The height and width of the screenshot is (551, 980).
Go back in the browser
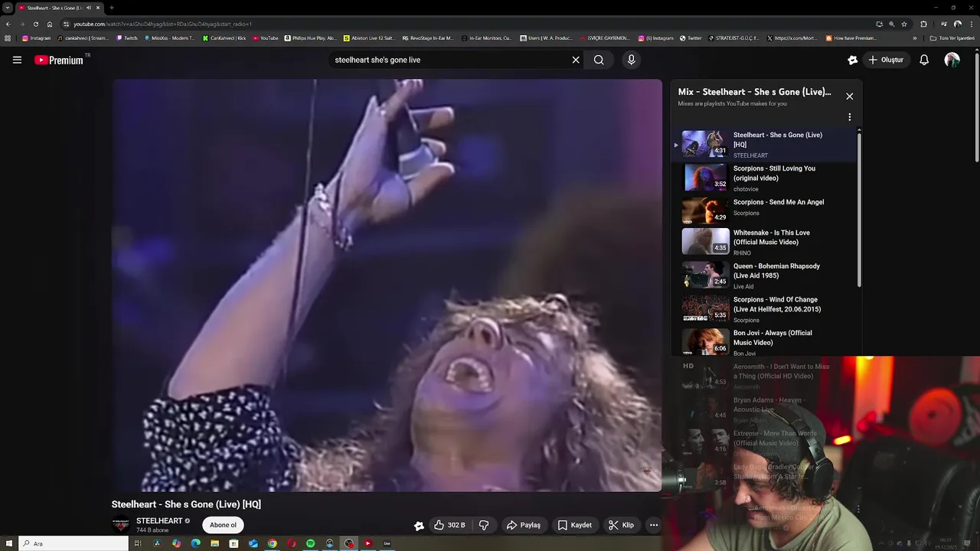pos(8,24)
